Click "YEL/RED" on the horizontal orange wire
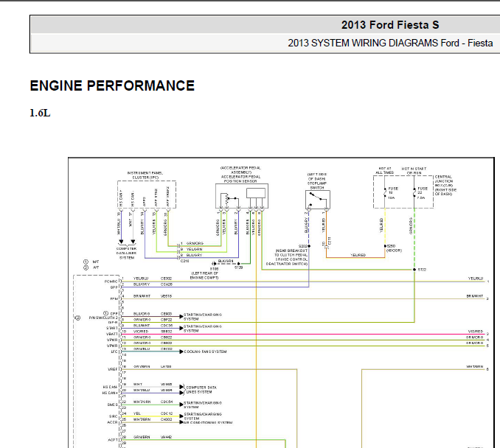500x448 pixels. pos(358,255)
